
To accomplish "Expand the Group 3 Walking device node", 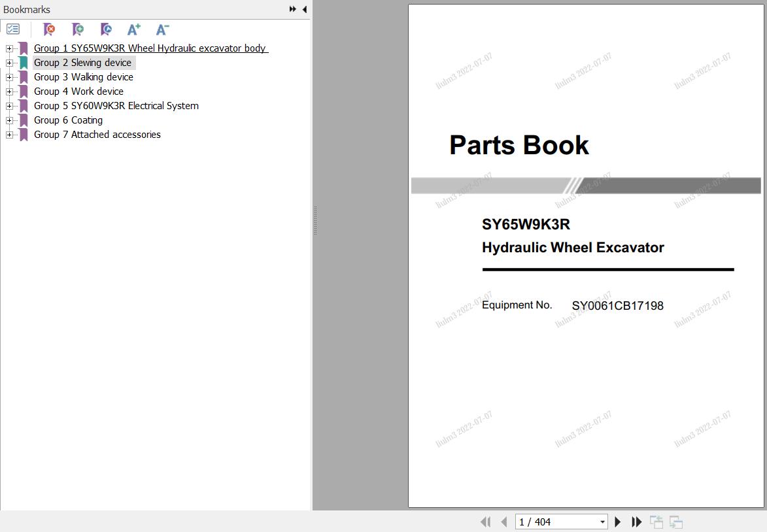I will (9, 77).
